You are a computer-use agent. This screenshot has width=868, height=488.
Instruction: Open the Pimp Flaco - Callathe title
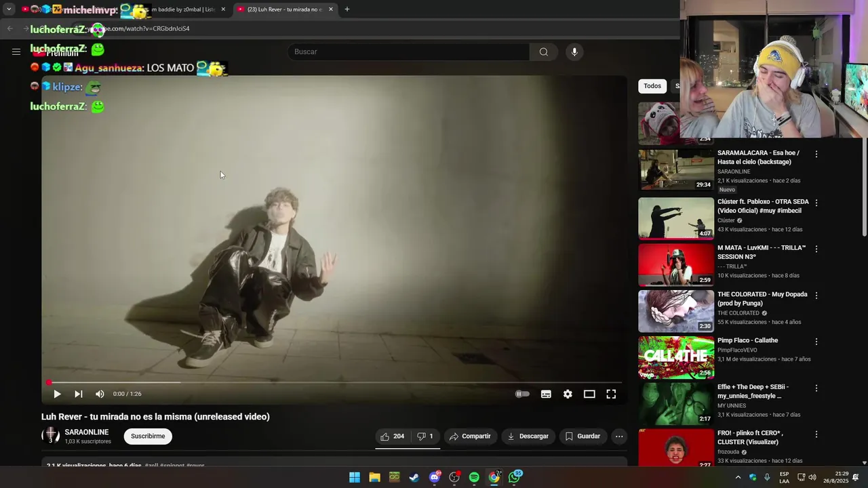pos(748,340)
